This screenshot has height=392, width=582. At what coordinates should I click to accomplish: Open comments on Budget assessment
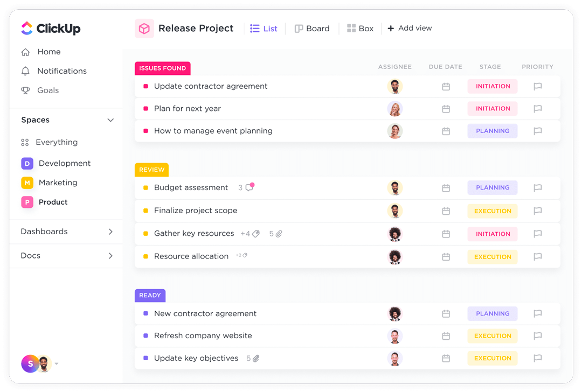click(250, 187)
